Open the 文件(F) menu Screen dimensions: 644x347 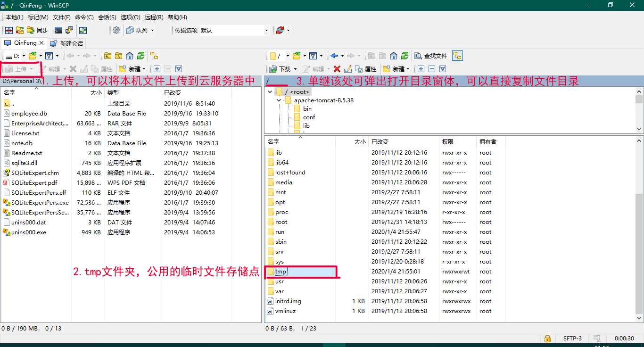click(x=61, y=17)
